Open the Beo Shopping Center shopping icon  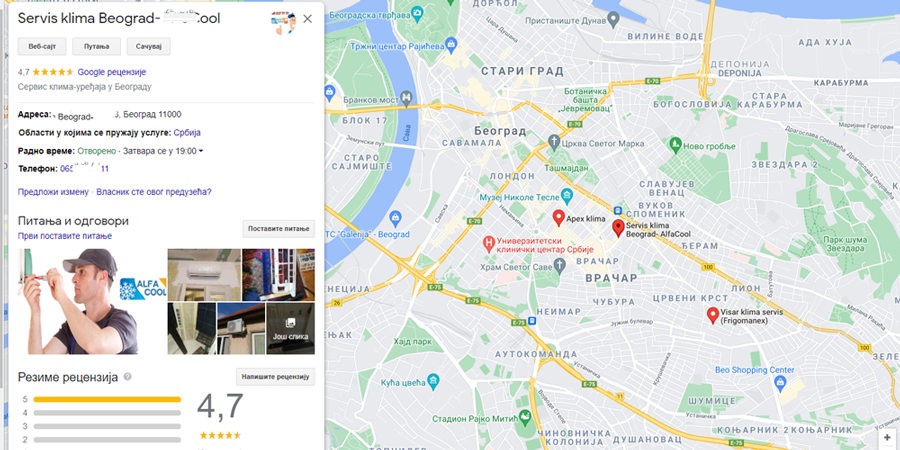pos(779,382)
